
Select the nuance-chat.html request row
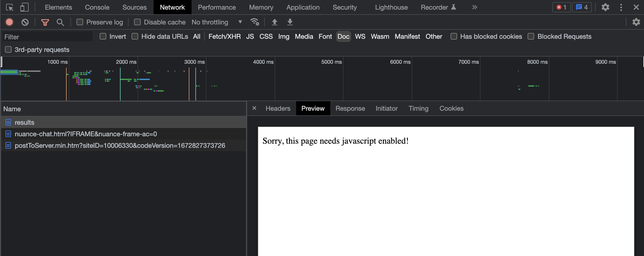coord(123,134)
